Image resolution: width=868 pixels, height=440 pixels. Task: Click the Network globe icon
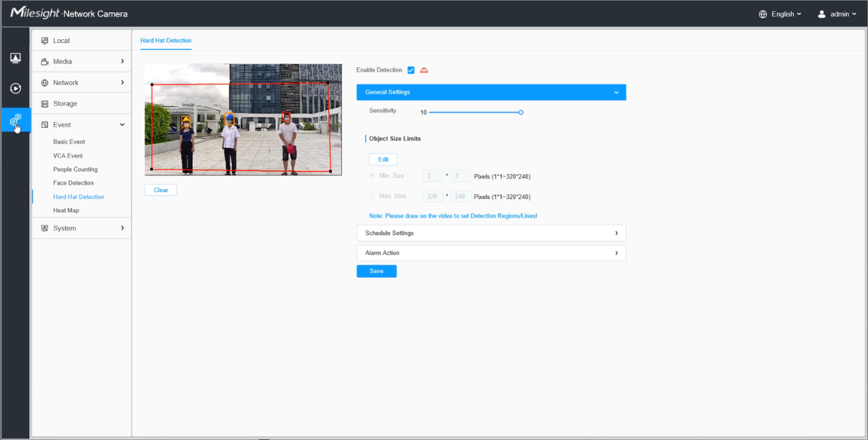tap(44, 82)
